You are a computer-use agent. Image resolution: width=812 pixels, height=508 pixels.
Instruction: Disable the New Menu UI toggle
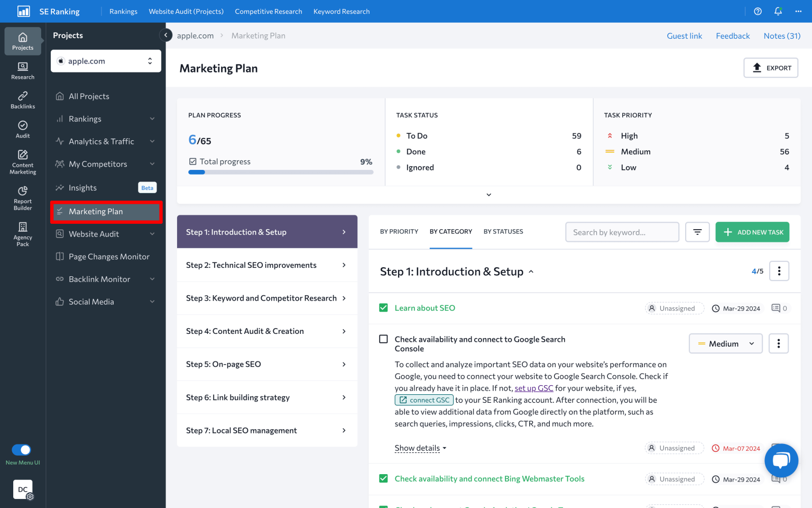(22, 449)
